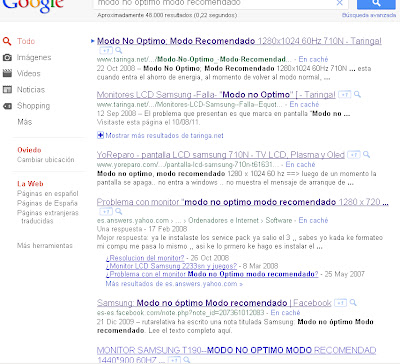
Task: Open ¿Monitor LCD Samsung 2233sn y juegos? sublink
Action: pos(171,266)
